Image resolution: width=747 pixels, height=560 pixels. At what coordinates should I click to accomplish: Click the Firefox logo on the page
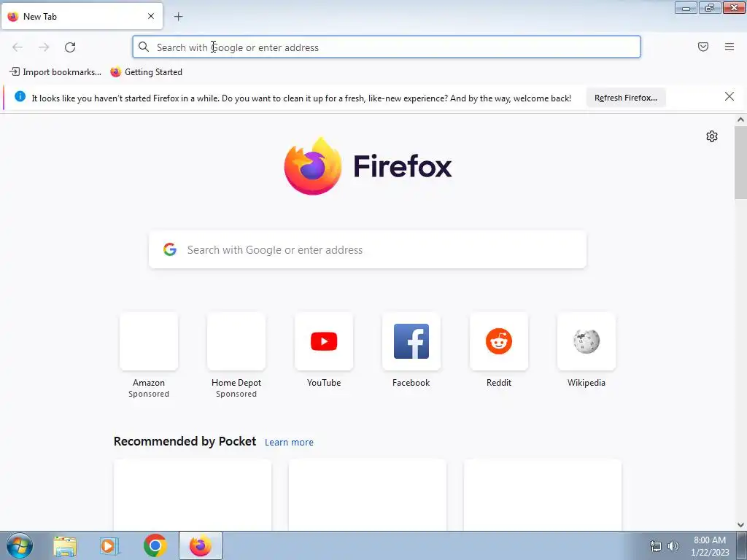point(368,166)
